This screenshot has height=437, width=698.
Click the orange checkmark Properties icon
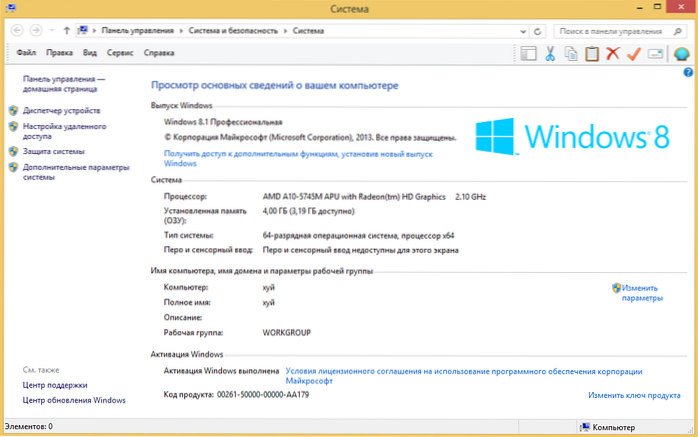pos(633,53)
